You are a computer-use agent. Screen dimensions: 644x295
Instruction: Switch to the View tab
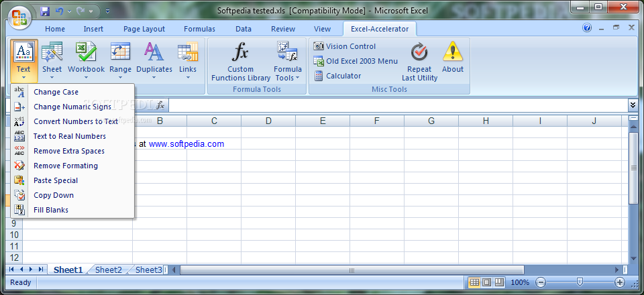coord(323,29)
